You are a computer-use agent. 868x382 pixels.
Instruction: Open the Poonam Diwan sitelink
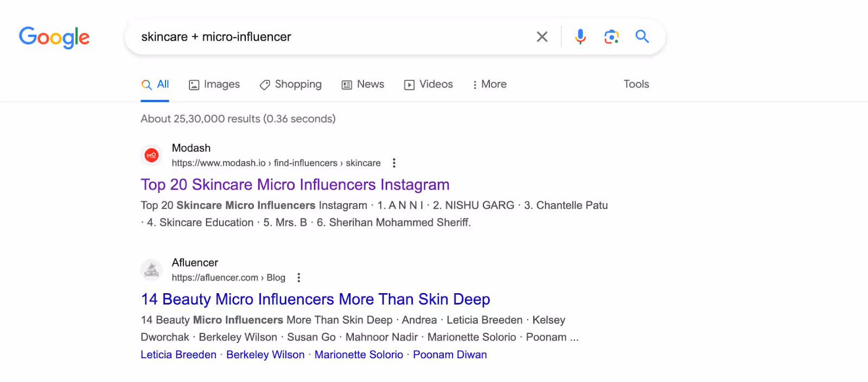tap(450, 354)
